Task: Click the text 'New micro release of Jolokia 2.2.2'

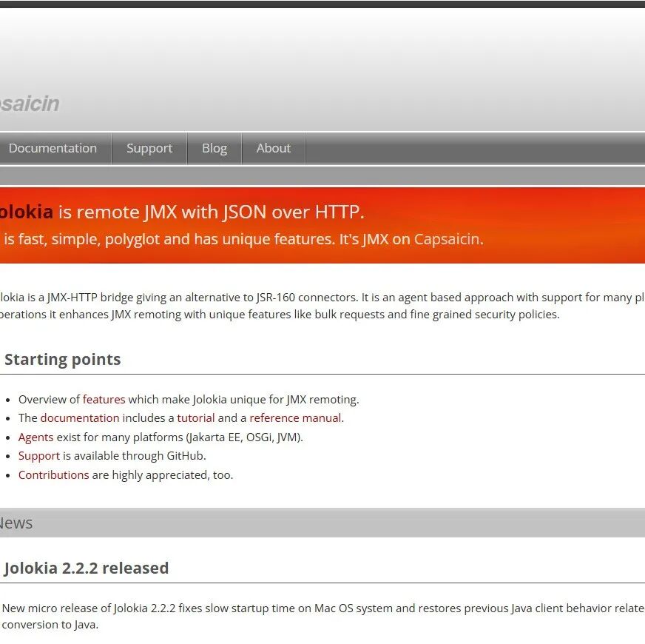Action: tap(89, 608)
